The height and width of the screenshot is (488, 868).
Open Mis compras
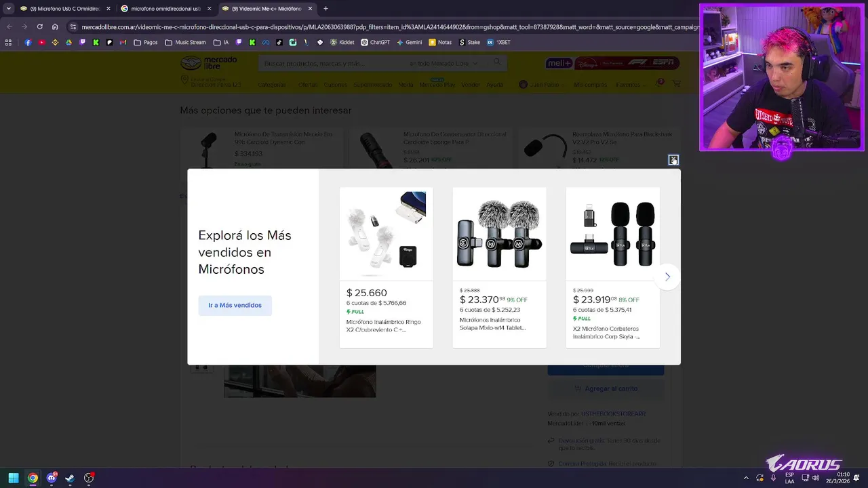590,85
